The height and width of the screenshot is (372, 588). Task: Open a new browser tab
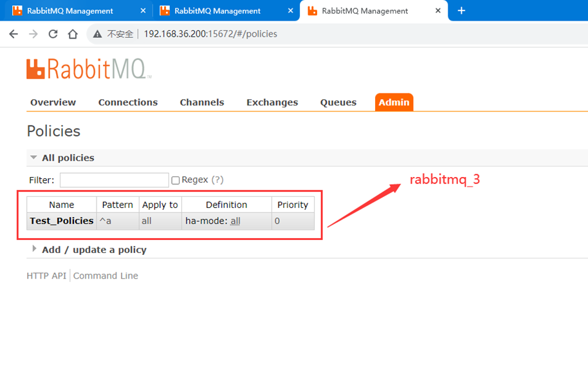tap(461, 10)
